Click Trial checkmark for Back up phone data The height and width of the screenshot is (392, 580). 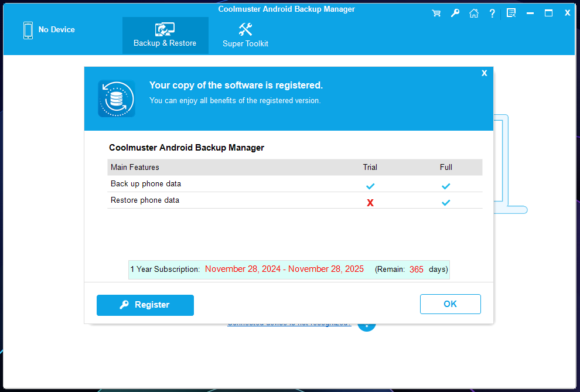(370, 186)
